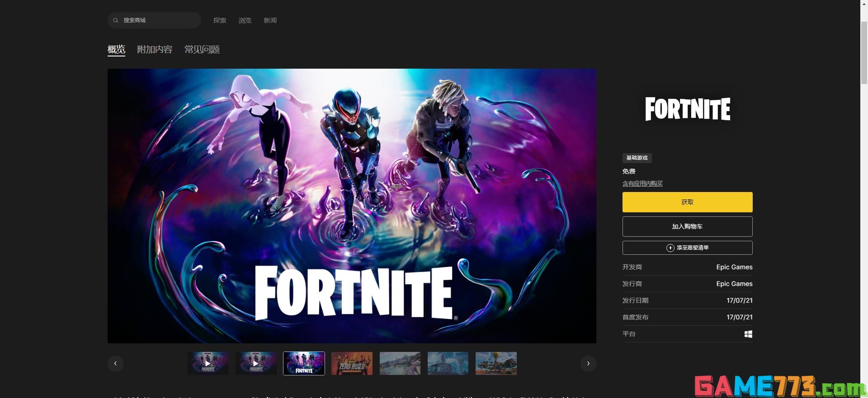Viewport: 868px width, 398px height.
Task: Select the Zero Build thumbnail
Action: (352, 363)
